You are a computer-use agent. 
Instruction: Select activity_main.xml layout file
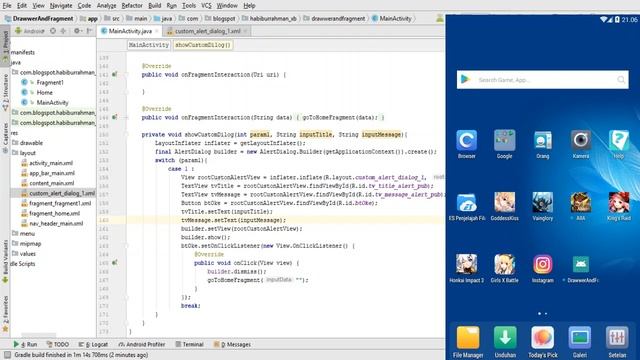51,163
